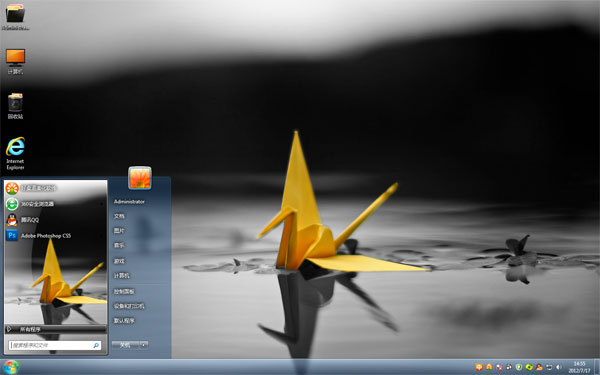The height and width of the screenshot is (375, 600).
Task: Click the Start menu search box
Action: coord(55,345)
